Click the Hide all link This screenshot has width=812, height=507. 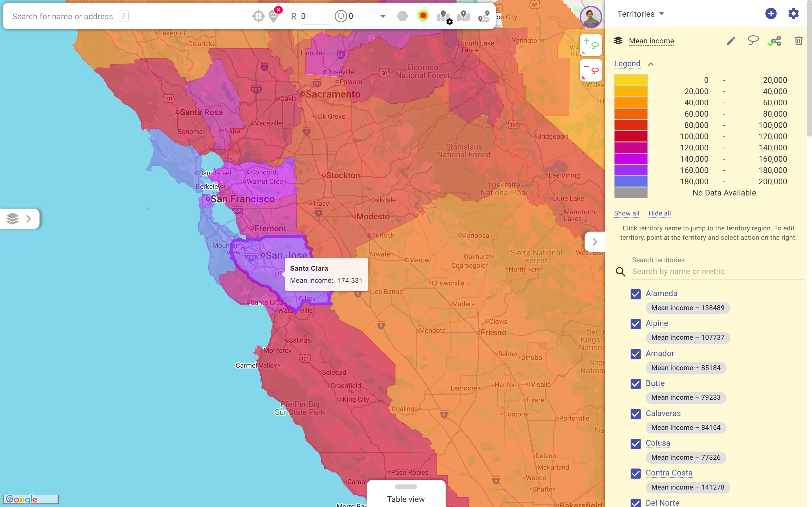point(659,213)
